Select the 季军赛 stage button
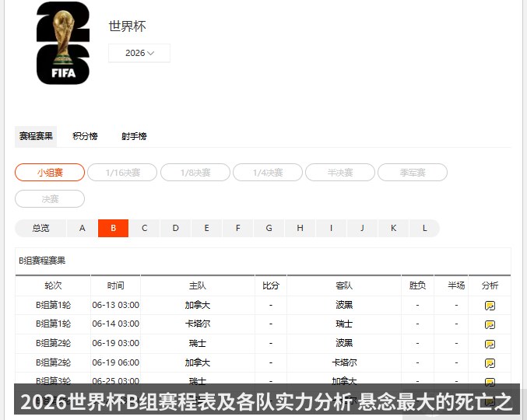Viewport: 527px width, 420px height. [413, 173]
